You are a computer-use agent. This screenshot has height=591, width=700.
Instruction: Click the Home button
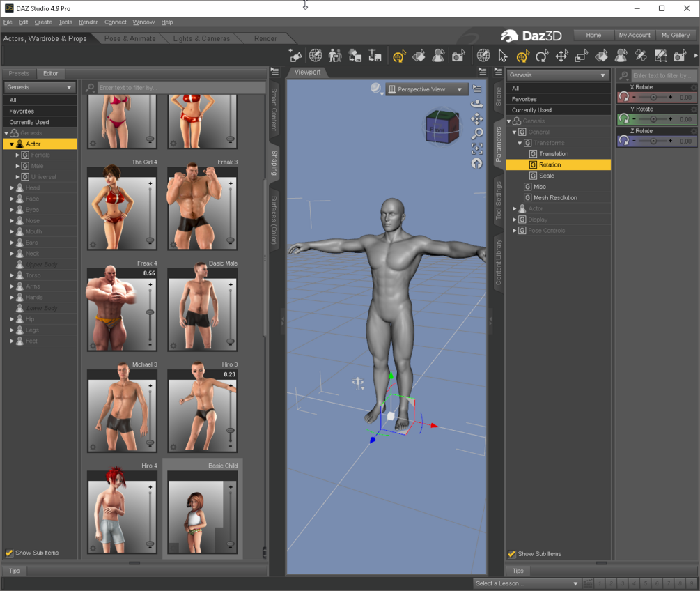pos(593,35)
